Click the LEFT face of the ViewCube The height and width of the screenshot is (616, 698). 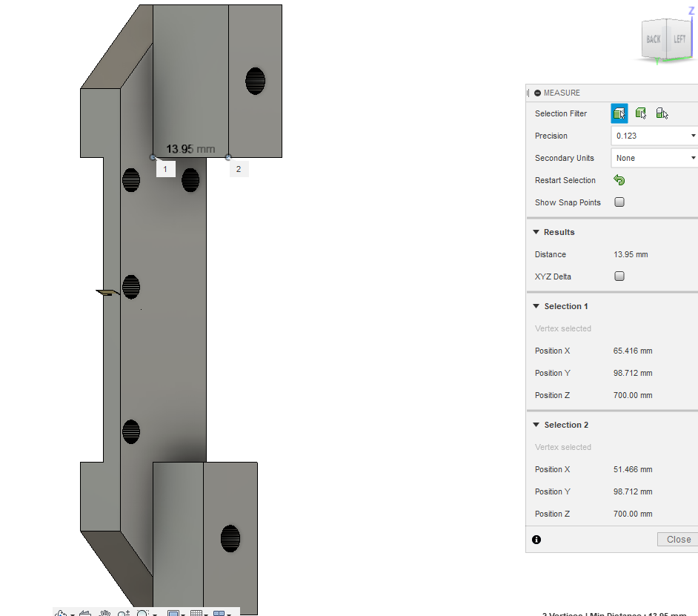point(679,39)
